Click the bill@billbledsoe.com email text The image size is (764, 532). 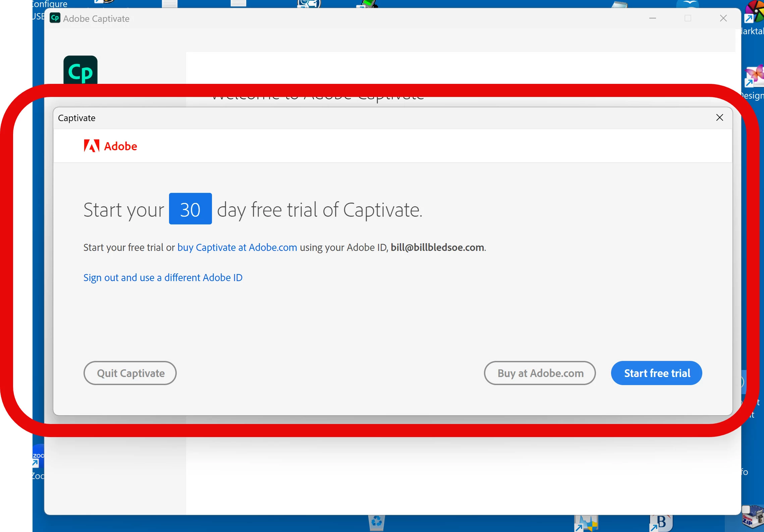437,248
